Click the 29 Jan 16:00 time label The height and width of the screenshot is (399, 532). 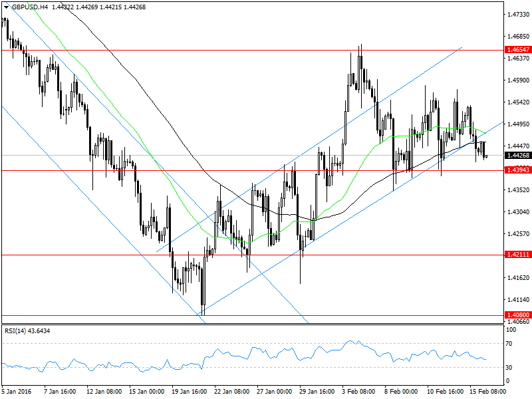317,392
